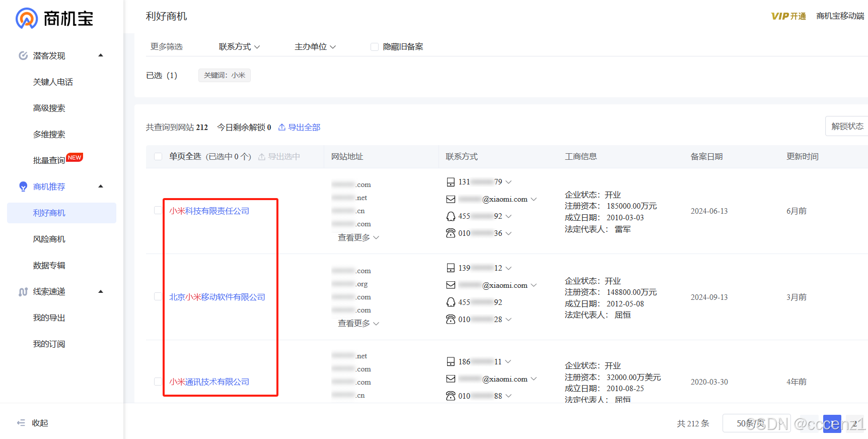Image resolution: width=868 pixels, height=439 pixels.
Task: Collapse the 线索速递 menu arrow
Action: tap(101, 292)
